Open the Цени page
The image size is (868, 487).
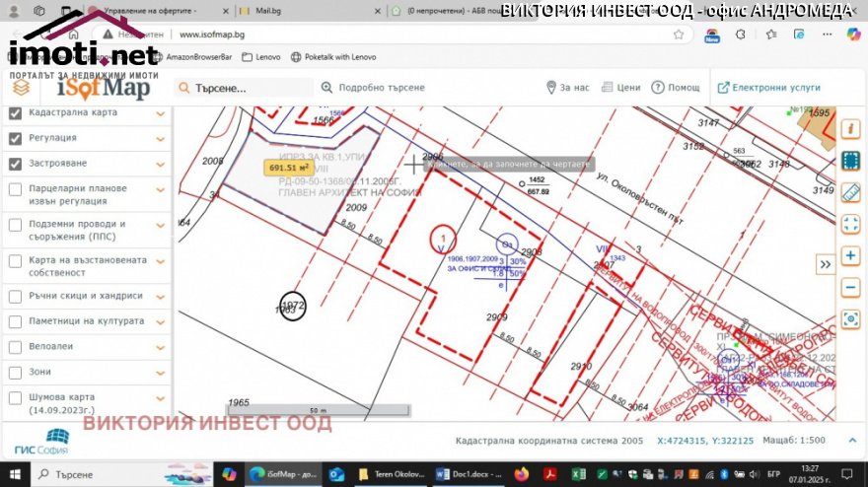621,88
